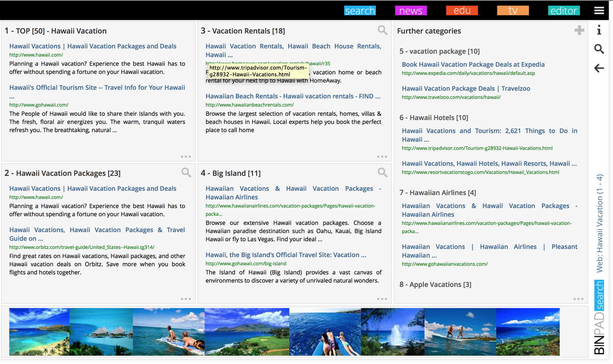Image resolution: width=613 pixels, height=364 pixels.
Task: Click '2 - Hawaii Vacation Packages [23]' heading
Action: click(63, 173)
